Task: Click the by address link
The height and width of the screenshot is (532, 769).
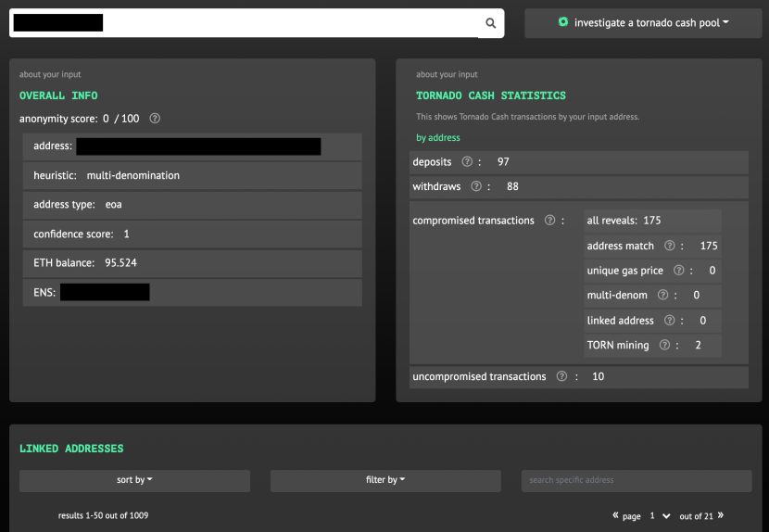Action: (438, 138)
